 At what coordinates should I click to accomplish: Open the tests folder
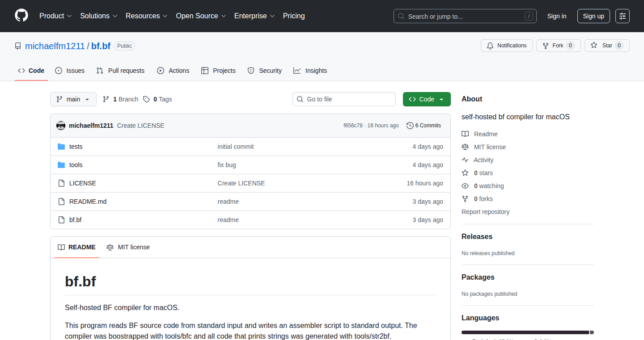click(76, 147)
